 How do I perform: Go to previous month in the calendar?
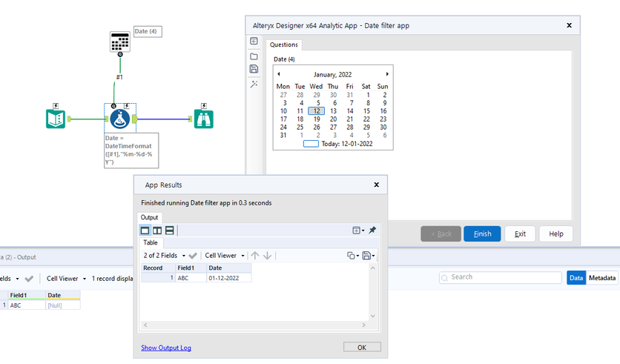[x=279, y=74]
